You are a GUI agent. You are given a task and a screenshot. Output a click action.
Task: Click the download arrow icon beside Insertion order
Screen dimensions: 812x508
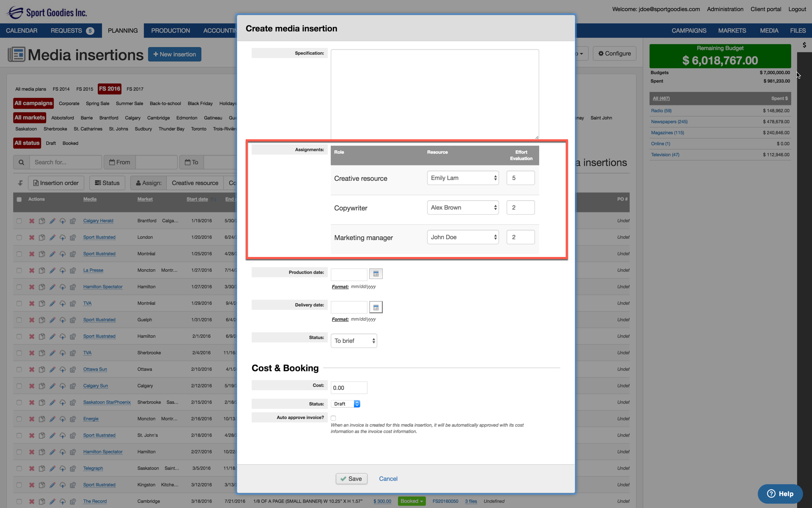pyautogui.click(x=20, y=183)
